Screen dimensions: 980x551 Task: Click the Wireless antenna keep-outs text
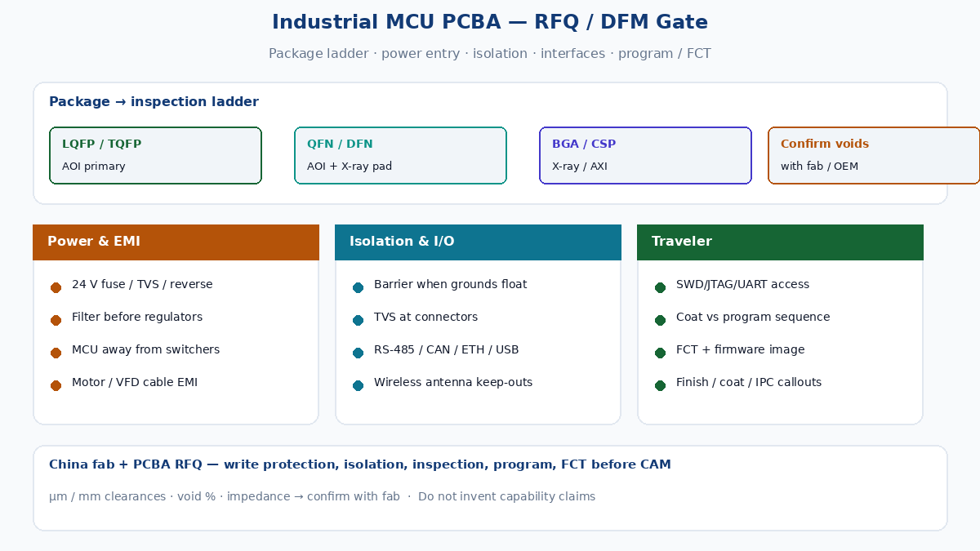tap(453, 382)
